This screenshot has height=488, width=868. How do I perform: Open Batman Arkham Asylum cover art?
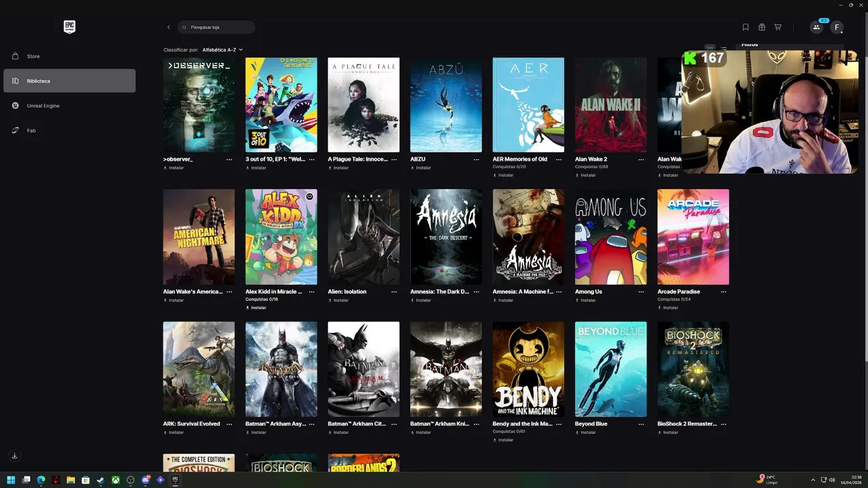(x=281, y=369)
